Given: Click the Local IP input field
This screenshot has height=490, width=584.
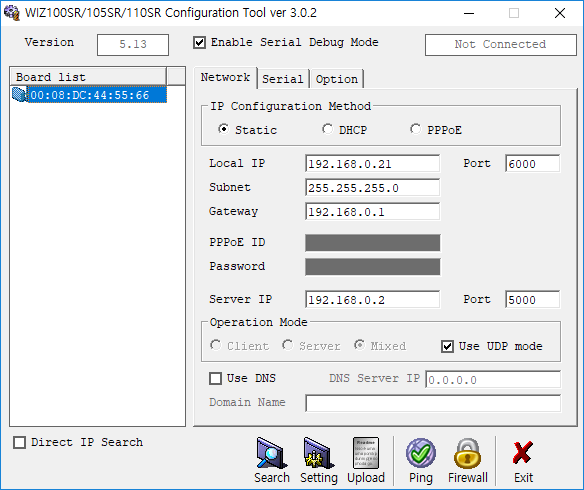Looking at the screenshot, I should (x=372, y=164).
